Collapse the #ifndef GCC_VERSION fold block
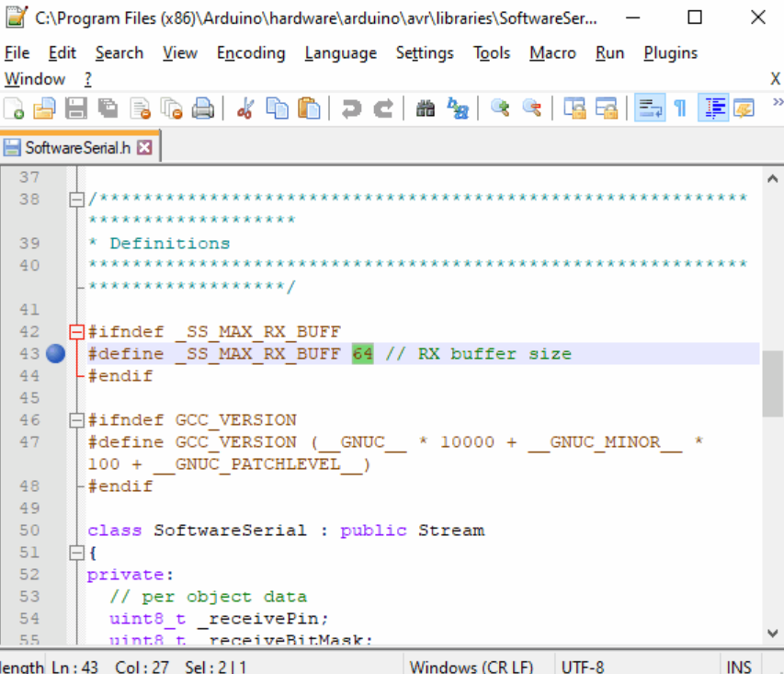The image size is (784, 674). (x=77, y=420)
